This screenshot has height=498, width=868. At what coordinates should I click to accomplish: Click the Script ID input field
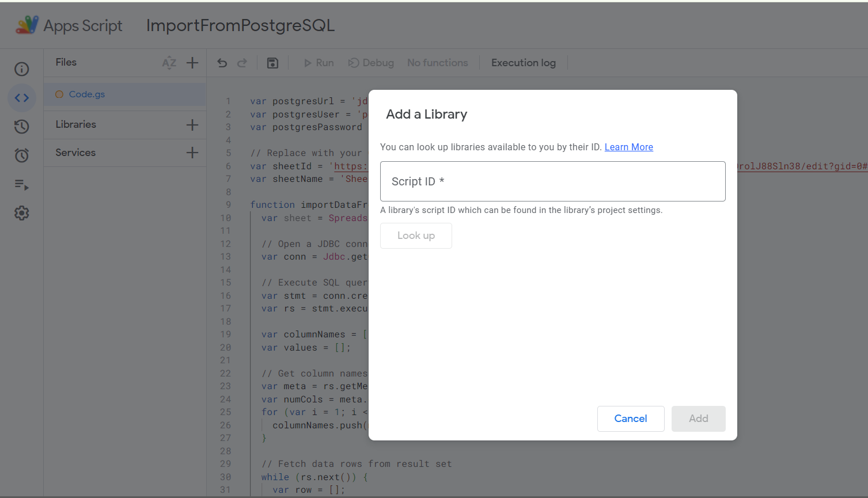(x=553, y=181)
